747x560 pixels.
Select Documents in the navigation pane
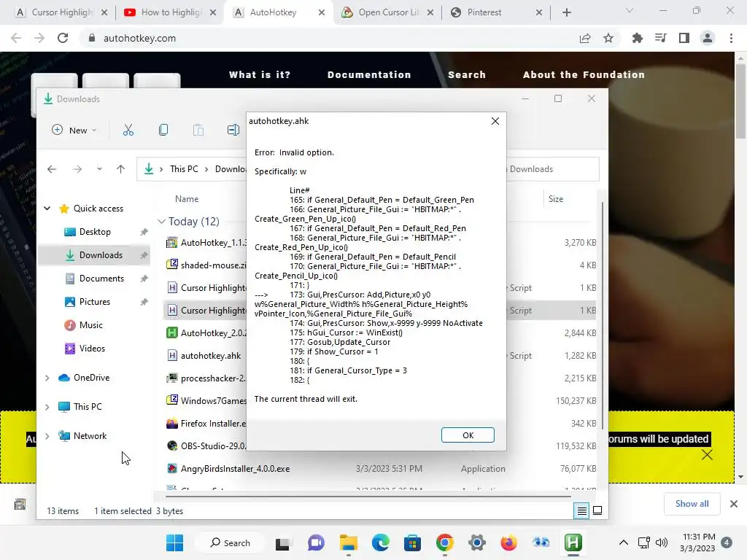pos(101,279)
